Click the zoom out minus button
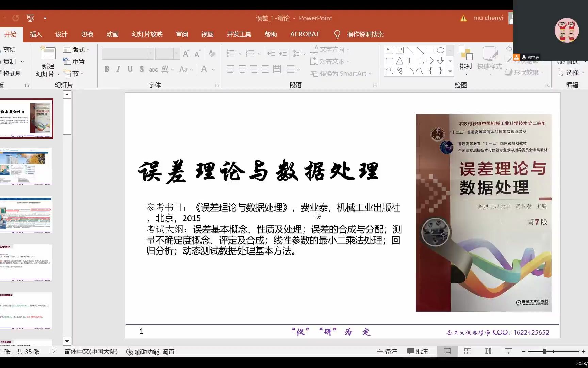 (524, 351)
